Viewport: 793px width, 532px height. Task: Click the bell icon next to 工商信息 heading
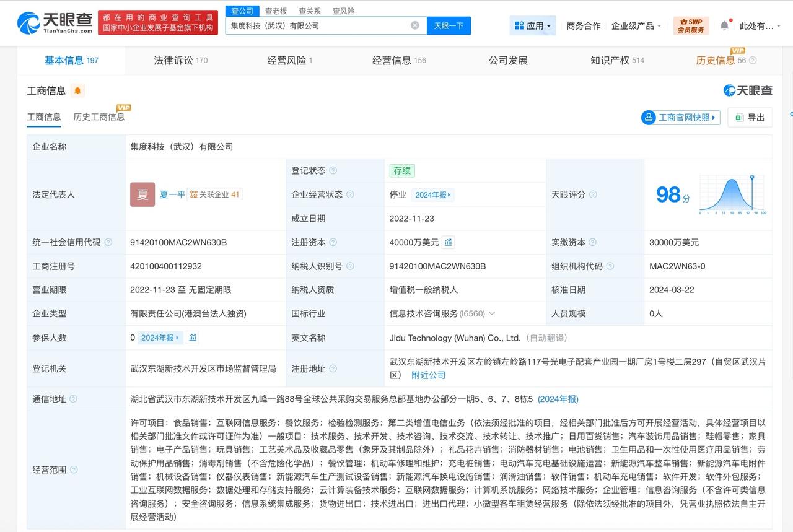coord(77,90)
